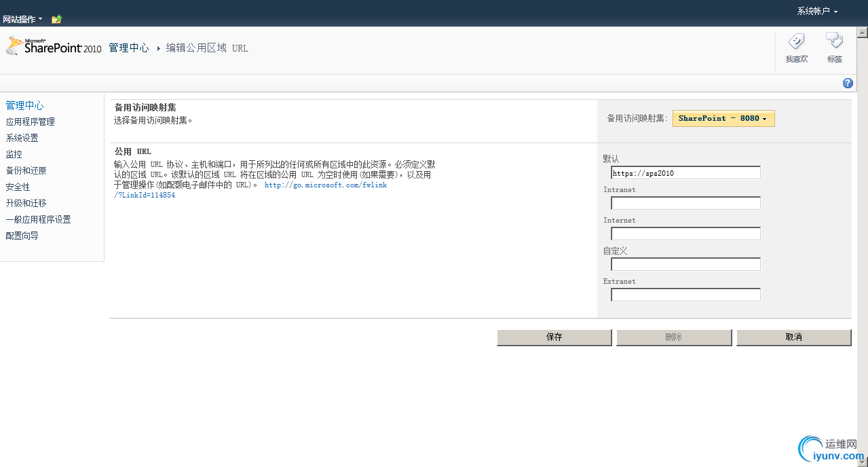Image resolution: width=868 pixels, height=467 pixels.
Task: Open 安全性 in the sidebar
Action: (x=18, y=187)
